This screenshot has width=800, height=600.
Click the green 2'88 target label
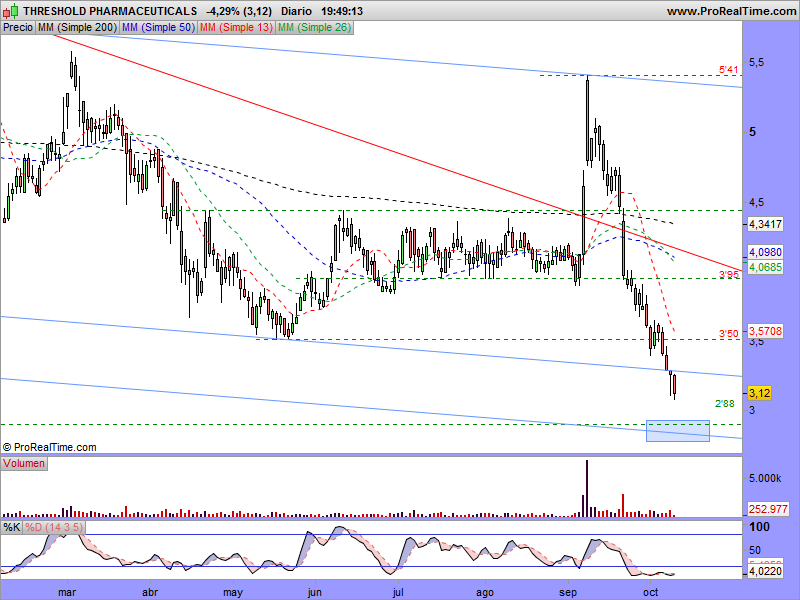[x=724, y=404]
